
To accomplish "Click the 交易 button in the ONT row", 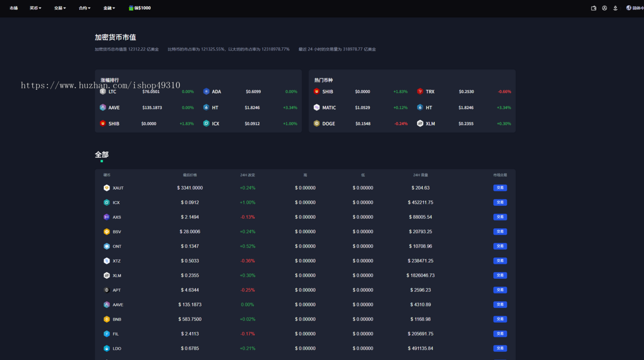I will (x=500, y=246).
